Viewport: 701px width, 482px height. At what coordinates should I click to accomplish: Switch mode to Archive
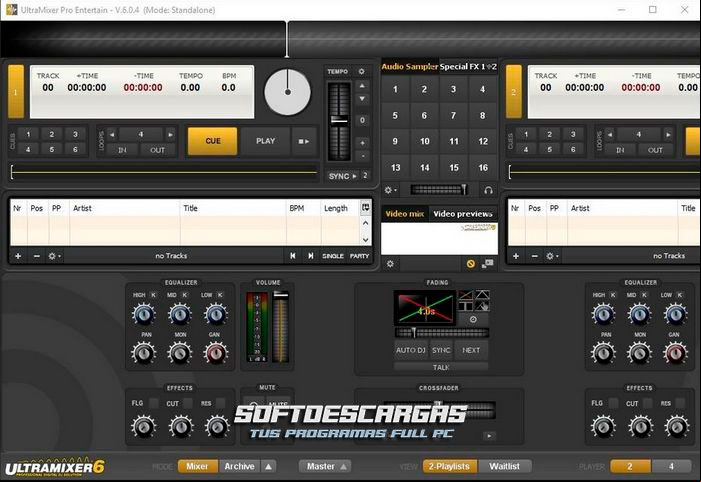[x=239, y=466]
